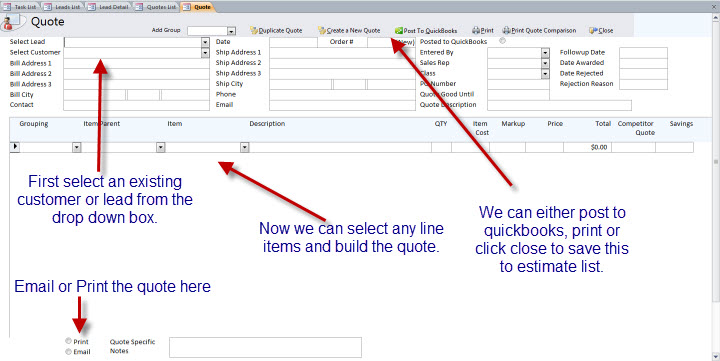
Task: Click the Phone field
Action: point(342,95)
